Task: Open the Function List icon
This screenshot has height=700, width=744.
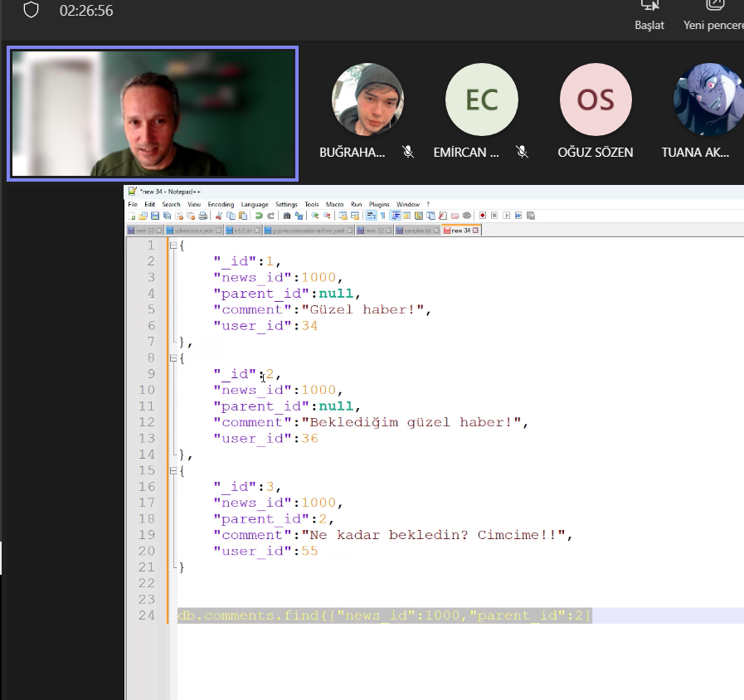Action: (443, 216)
